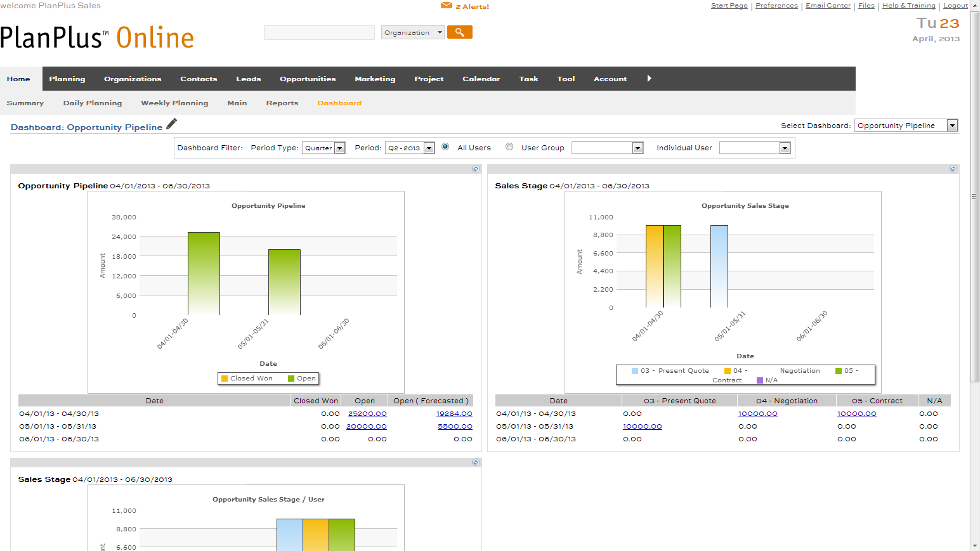Open the Calendar menu
The image size is (980, 551).
pos(481,79)
